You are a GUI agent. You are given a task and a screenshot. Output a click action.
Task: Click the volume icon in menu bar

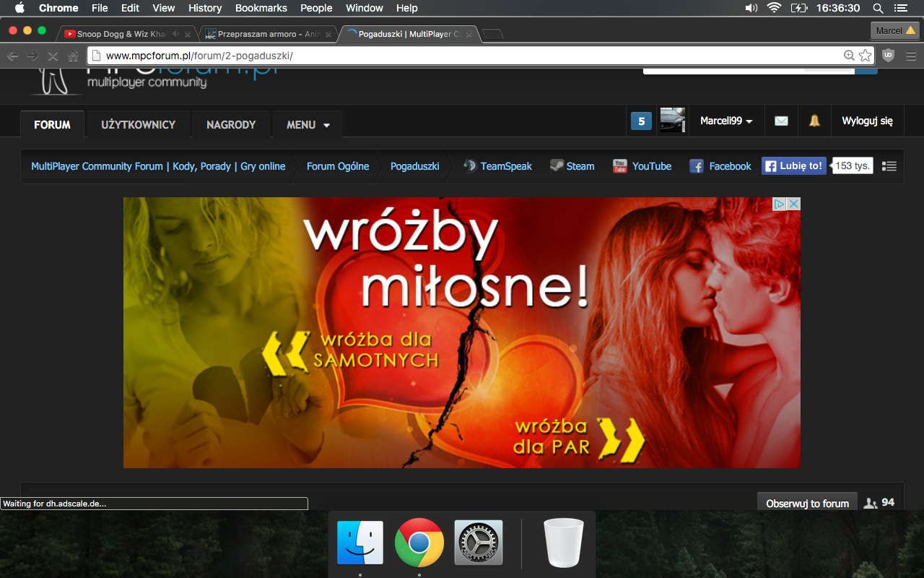[751, 8]
